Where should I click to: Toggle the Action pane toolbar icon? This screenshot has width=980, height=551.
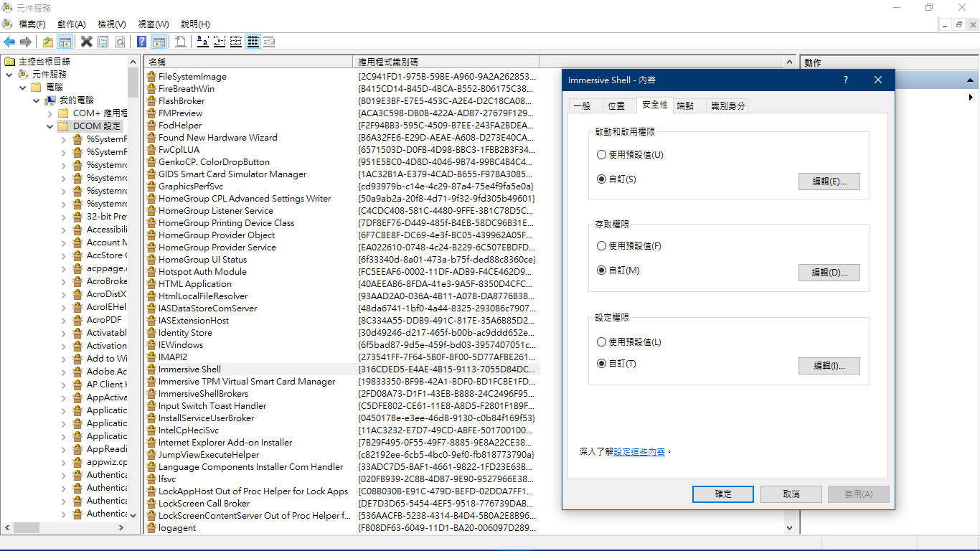(x=159, y=42)
